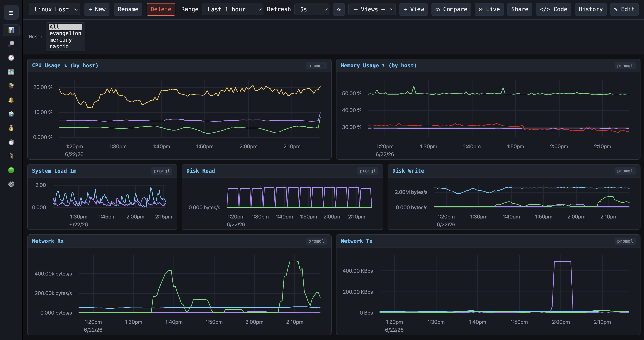Open the stopwatch icon in sidebar
The width and height of the screenshot is (644, 340).
coord(11,142)
